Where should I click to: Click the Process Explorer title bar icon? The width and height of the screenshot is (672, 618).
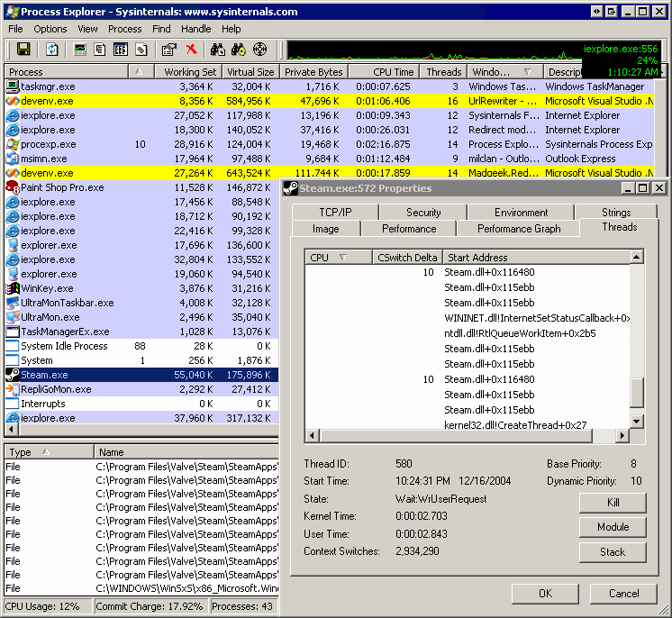(x=13, y=12)
